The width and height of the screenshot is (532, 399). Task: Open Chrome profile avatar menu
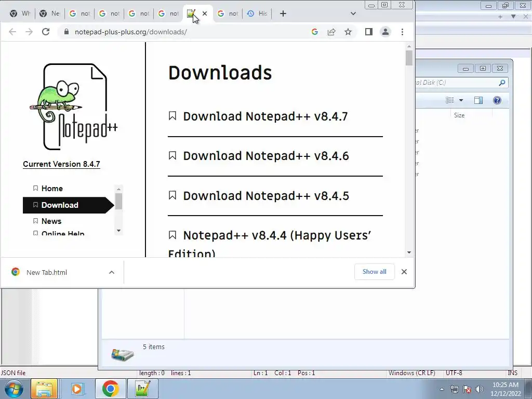point(385,32)
